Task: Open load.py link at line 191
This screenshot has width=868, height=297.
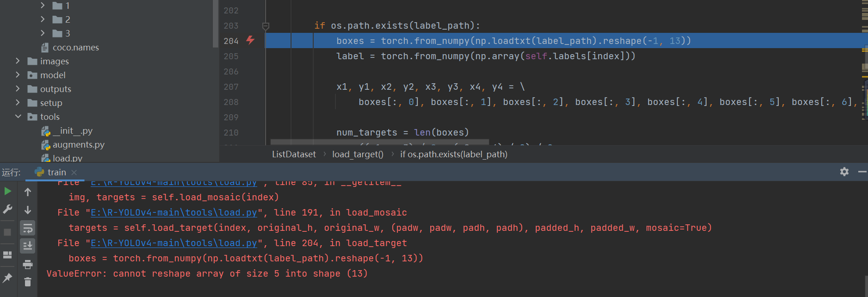Action: click(174, 213)
